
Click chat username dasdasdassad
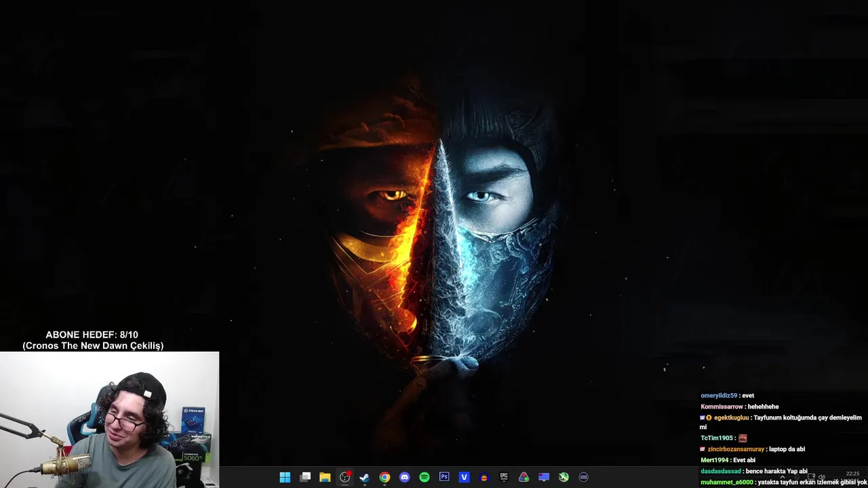pos(721,471)
